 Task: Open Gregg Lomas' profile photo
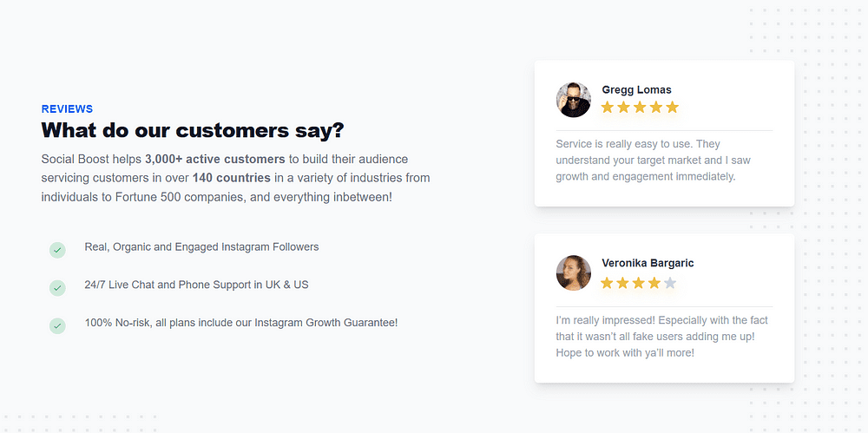point(574,100)
